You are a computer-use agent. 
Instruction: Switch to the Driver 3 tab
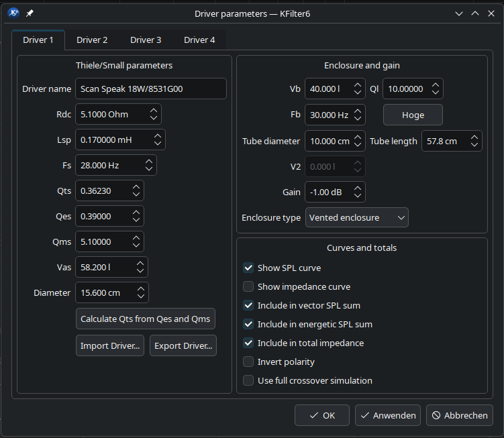pos(146,40)
